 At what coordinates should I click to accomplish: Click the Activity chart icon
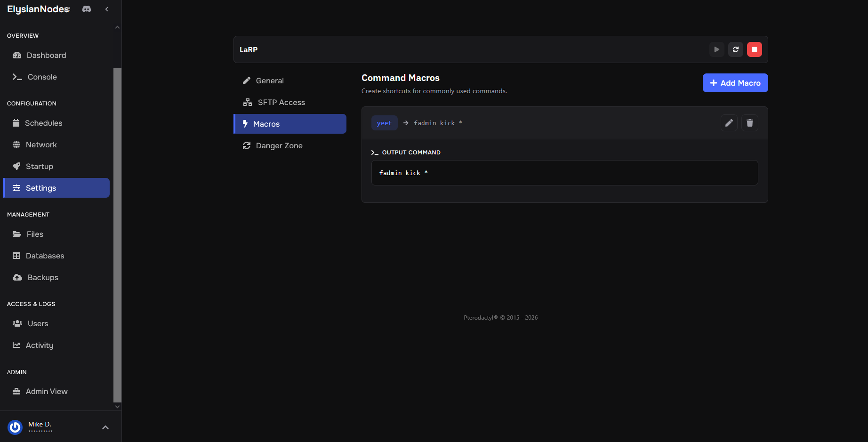click(x=16, y=345)
